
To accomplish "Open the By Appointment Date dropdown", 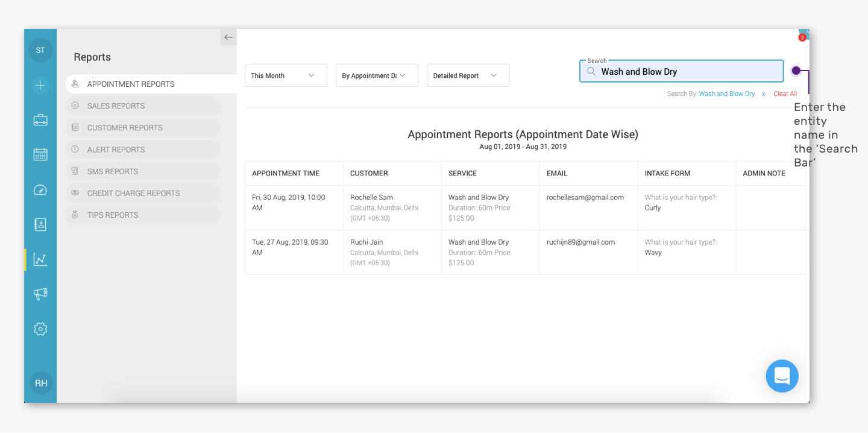I will pos(377,75).
